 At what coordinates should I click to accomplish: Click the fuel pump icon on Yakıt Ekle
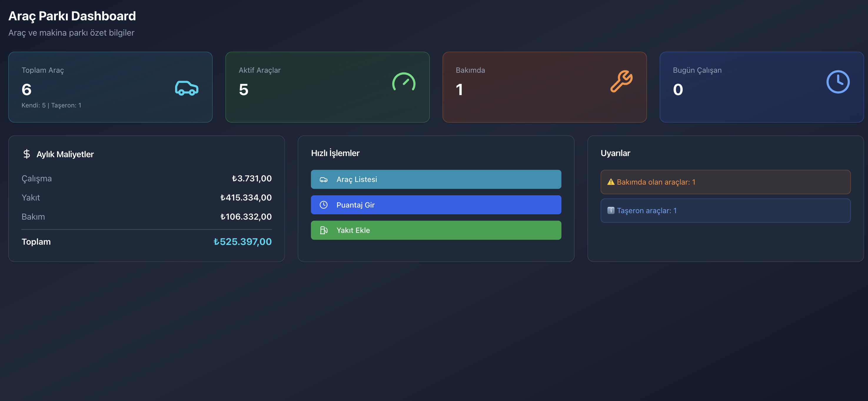point(323,230)
